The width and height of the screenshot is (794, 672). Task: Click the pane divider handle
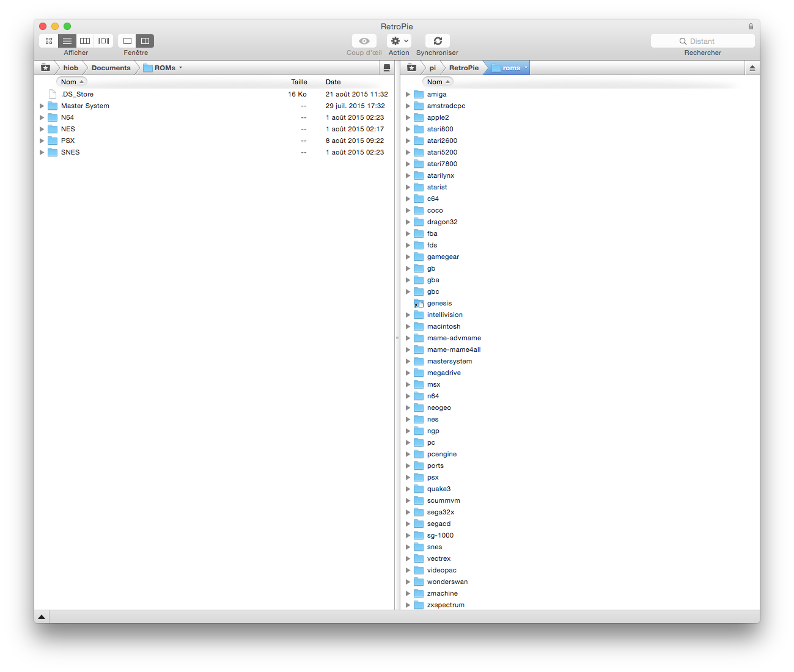click(x=397, y=338)
